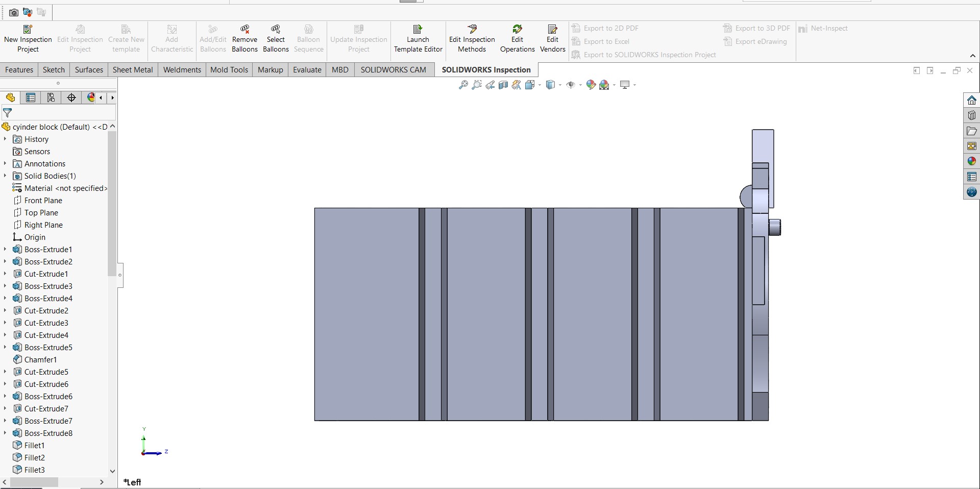Switch to Sketch tab

pos(54,70)
